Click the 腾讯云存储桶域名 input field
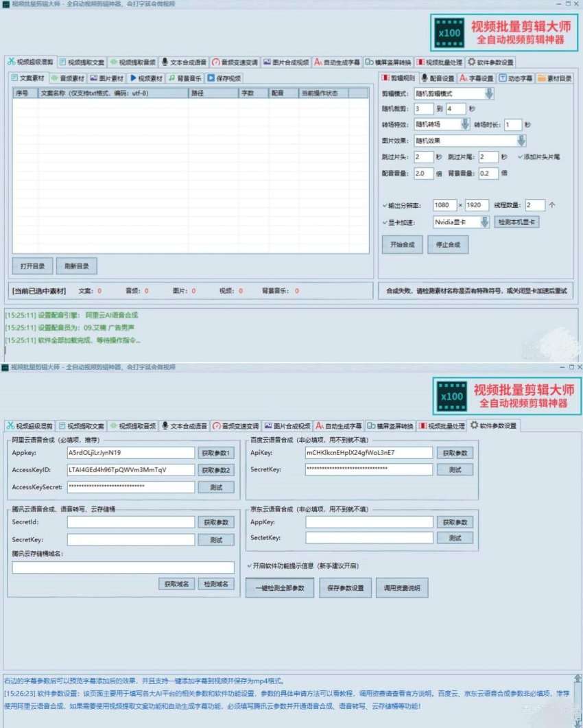 [123, 567]
